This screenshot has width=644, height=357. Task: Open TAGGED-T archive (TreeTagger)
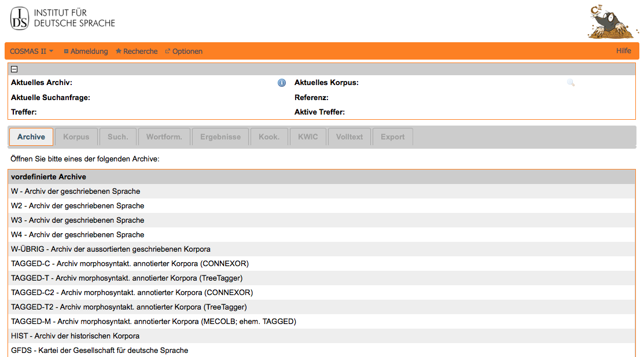322,278
